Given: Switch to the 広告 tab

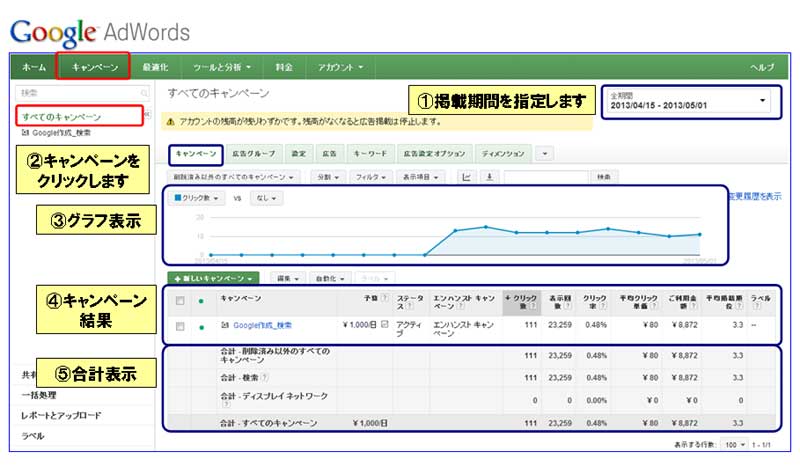Looking at the screenshot, I should point(329,154).
